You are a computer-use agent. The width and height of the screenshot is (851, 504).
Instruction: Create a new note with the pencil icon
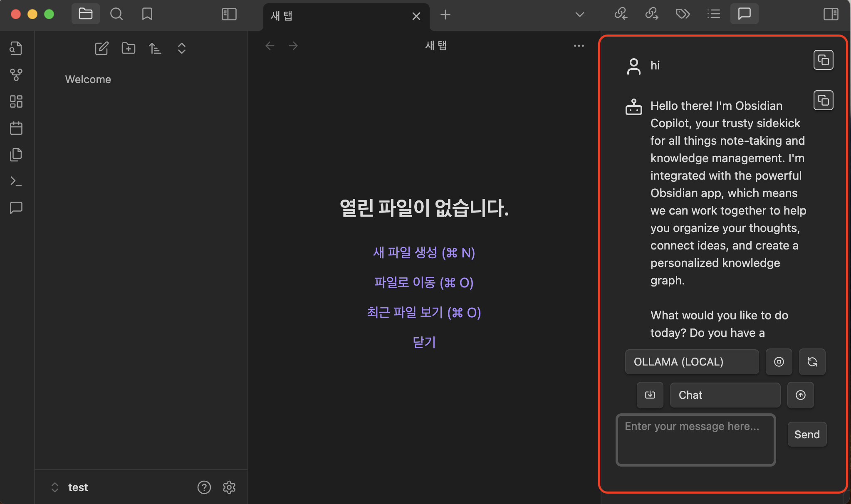pyautogui.click(x=101, y=49)
